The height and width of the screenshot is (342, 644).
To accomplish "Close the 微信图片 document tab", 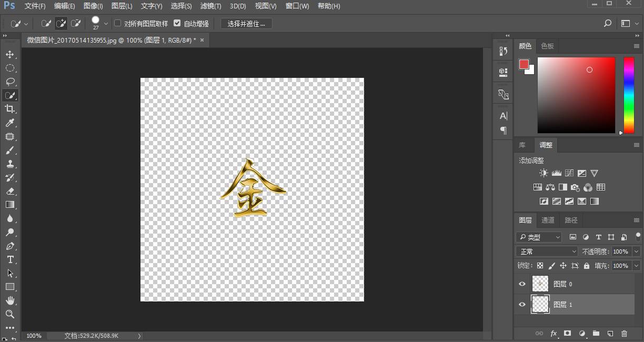I will tap(202, 40).
